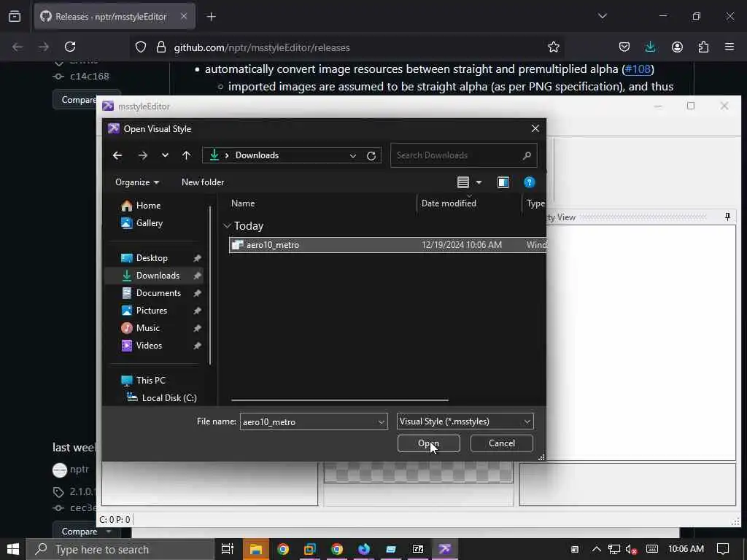Open Firefox extensions menu

pyautogui.click(x=703, y=47)
